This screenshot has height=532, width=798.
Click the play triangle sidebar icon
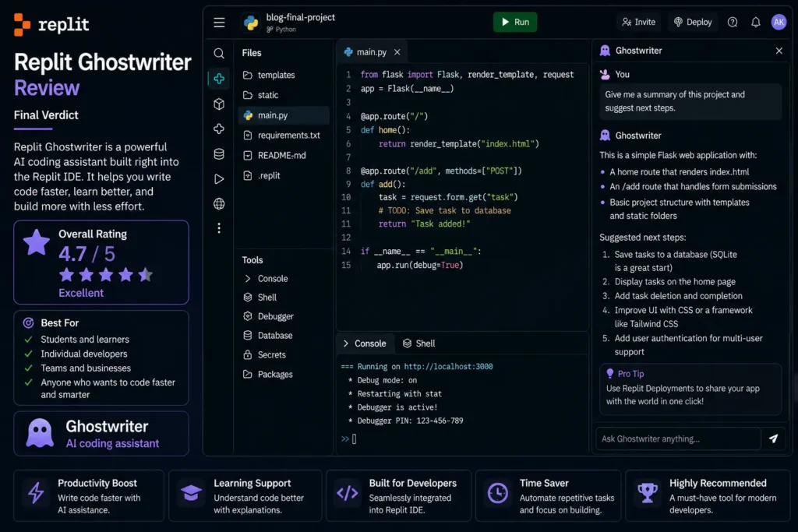pyautogui.click(x=219, y=179)
